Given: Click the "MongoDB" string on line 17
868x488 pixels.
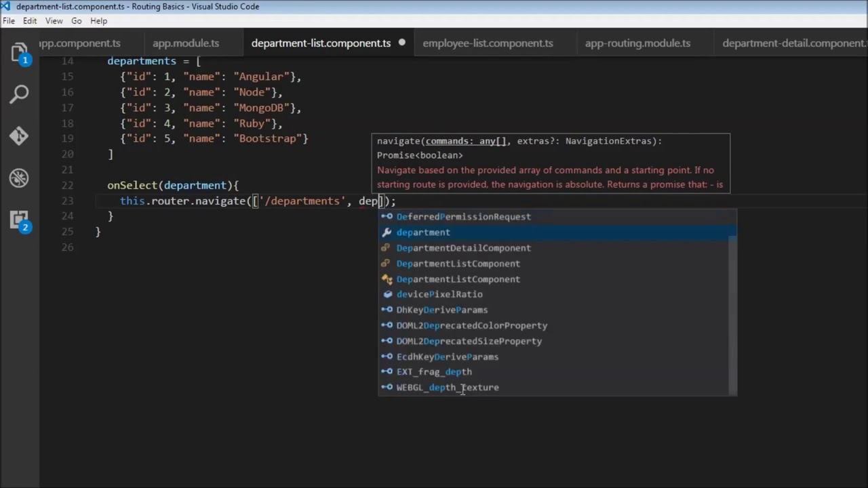Looking at the screenshot, I should [x=261, y=108].
